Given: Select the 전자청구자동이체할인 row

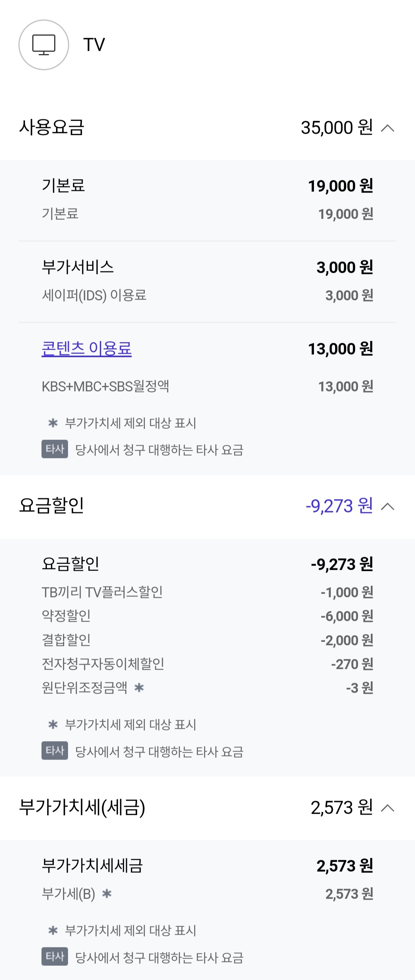Looking at the screenshot, I should [103, 664].
